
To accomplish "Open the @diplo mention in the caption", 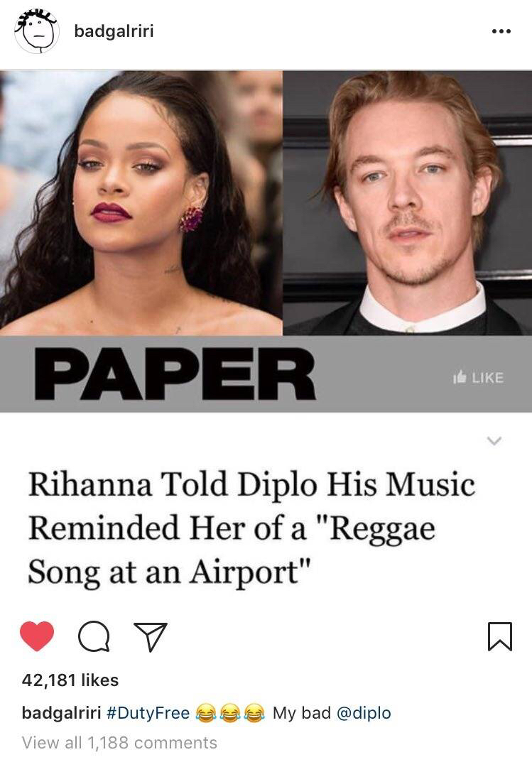I will coord(364,713).
